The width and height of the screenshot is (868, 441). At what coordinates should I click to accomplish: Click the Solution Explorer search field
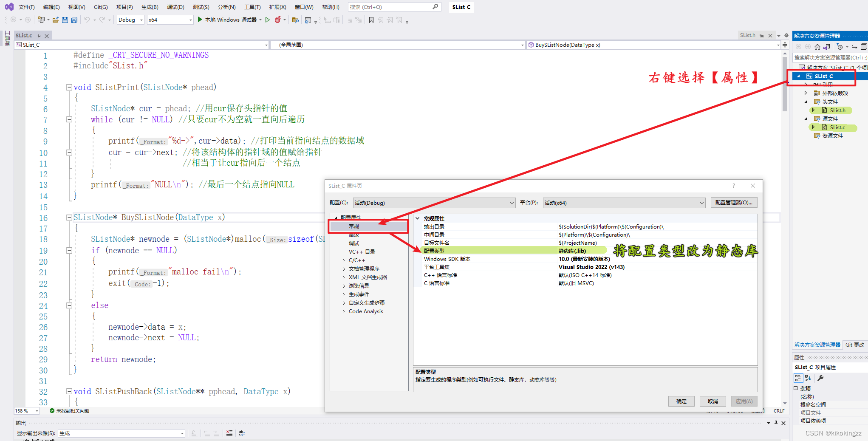830,57
